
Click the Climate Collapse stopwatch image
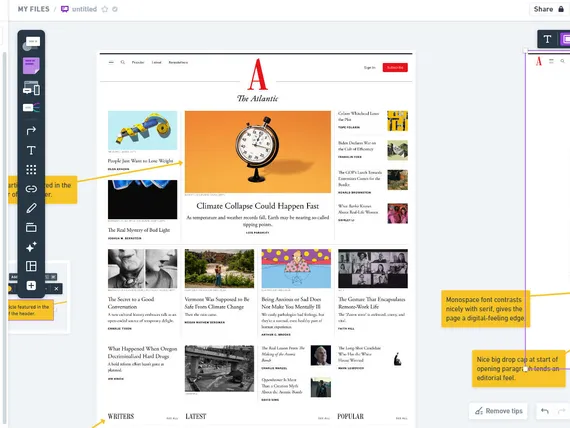pyautogui.click(x=258, y=152)
